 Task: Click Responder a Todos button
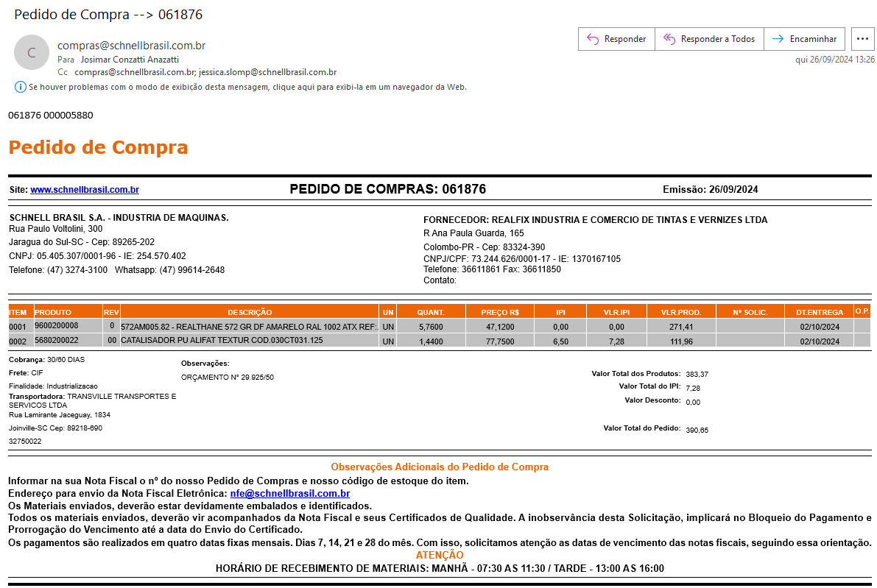(709, 39)
